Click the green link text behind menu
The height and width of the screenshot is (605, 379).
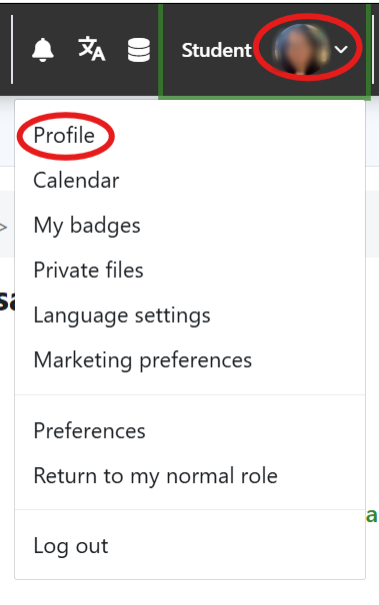[x=372, y=515]
